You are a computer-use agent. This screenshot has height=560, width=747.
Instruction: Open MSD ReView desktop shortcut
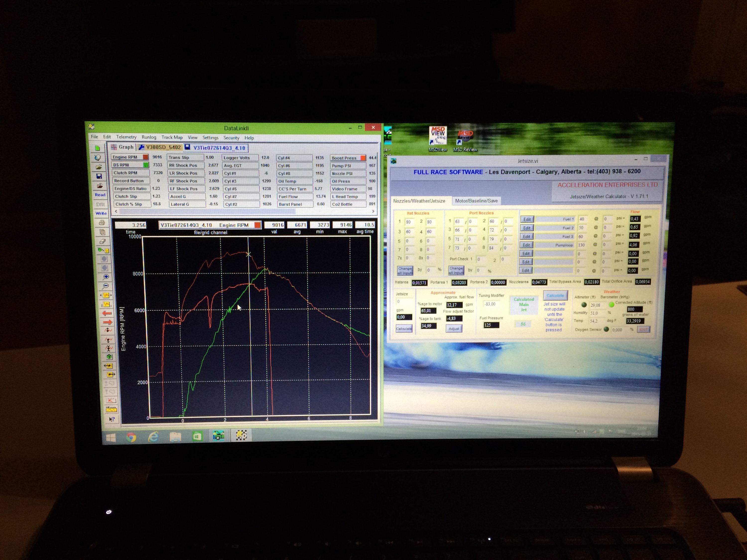465,140
